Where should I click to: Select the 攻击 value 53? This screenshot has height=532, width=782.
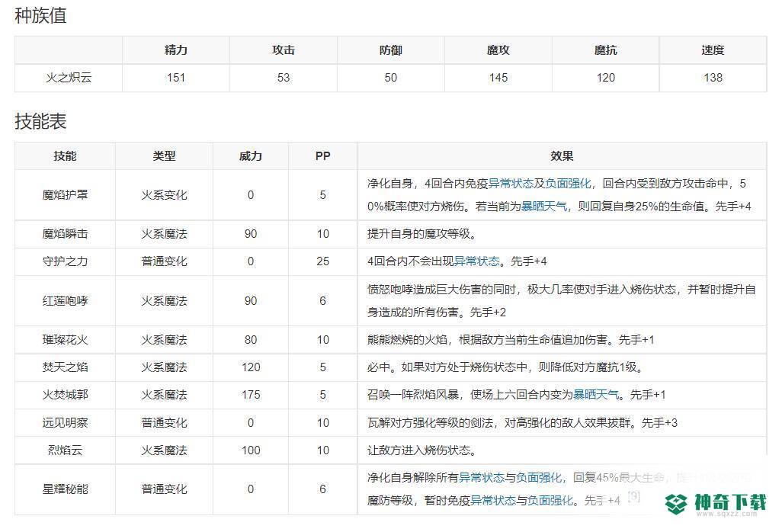[x=284, y=78]
